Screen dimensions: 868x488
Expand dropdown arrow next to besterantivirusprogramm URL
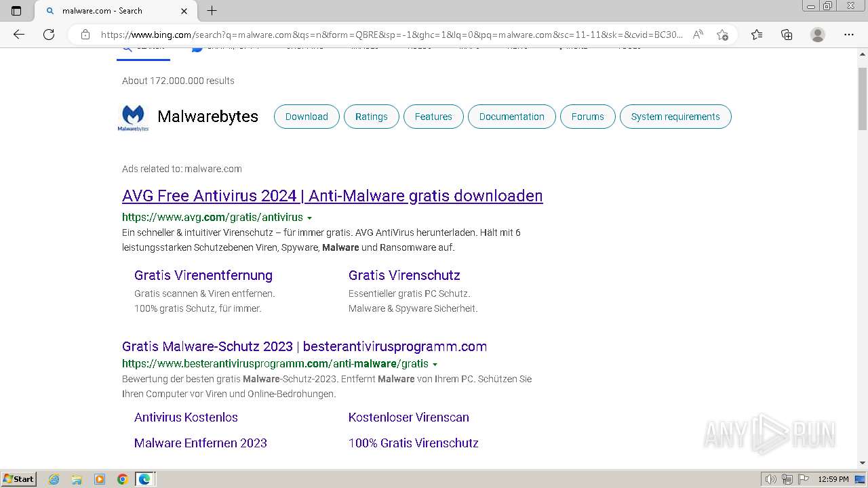pos(435,365)
